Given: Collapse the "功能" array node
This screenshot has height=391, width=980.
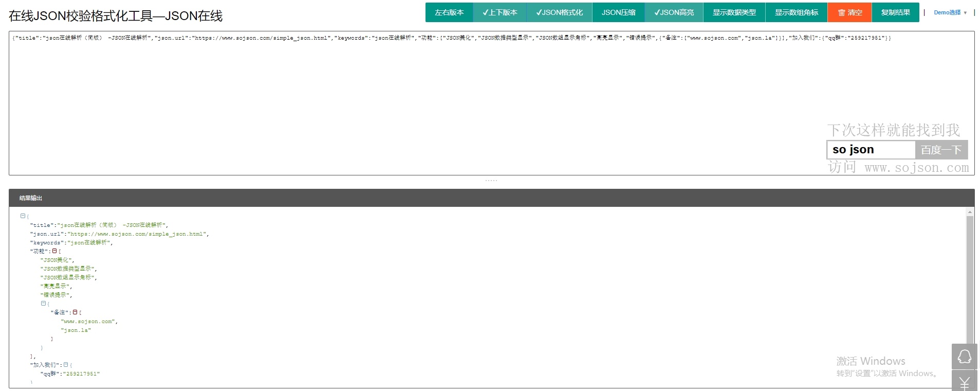Looking at the screenshot, I should point(54,251).
